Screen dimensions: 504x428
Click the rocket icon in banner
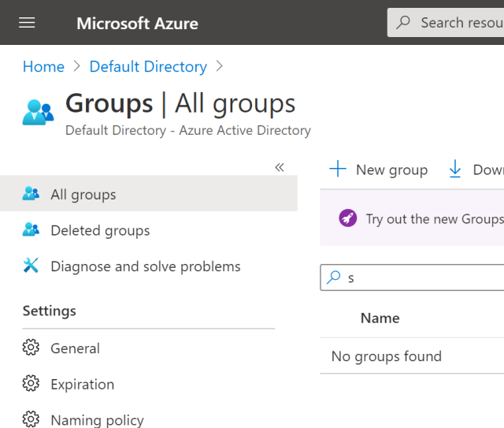tap(347, 218)
